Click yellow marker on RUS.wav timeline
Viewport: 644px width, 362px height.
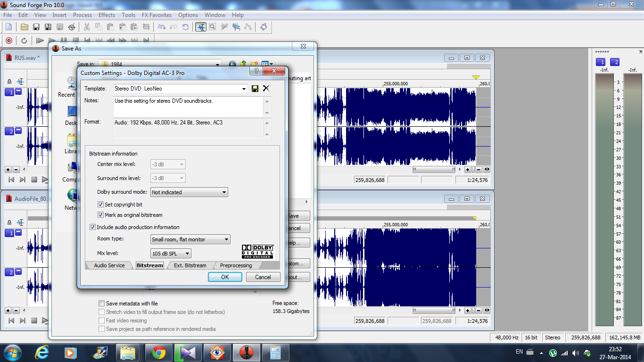(x=476, y=77)
